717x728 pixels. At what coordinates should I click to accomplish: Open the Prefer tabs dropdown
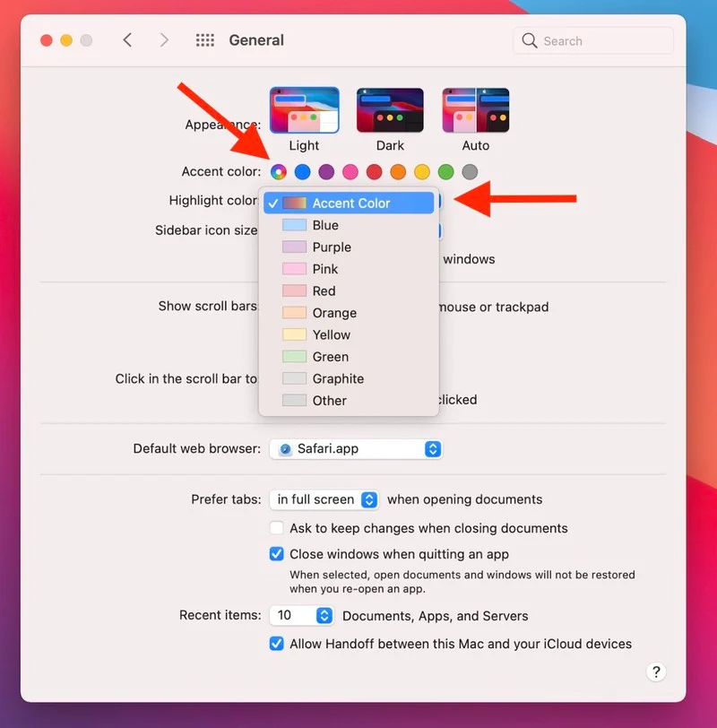[x=325, y=499]
